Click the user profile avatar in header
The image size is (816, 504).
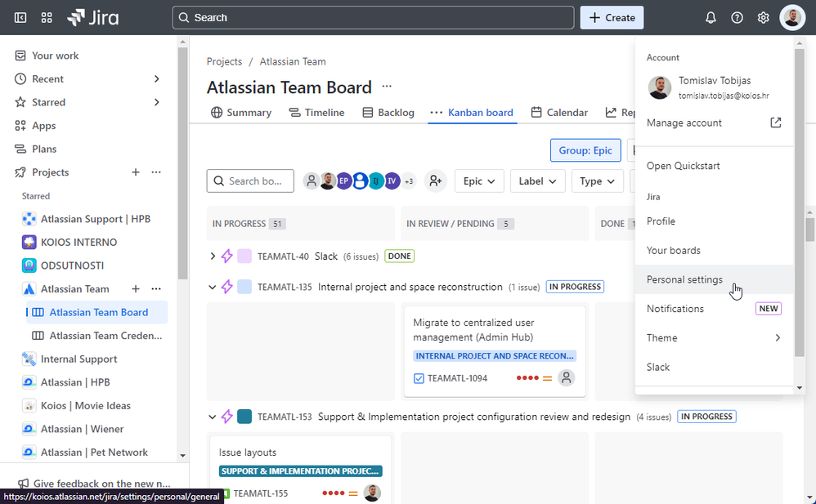(x=792, y=18)
